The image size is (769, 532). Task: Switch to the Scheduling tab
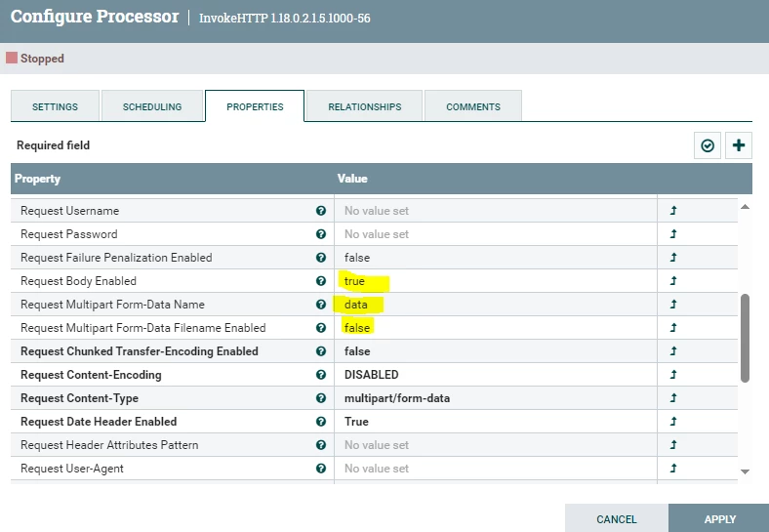point(152,106)
